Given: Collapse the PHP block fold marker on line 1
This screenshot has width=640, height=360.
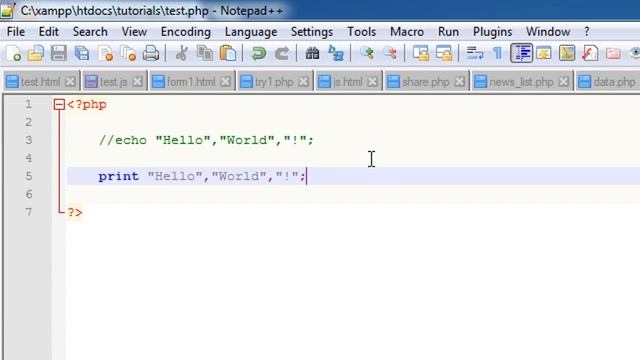Looking at the screenshot, I should click(x=59, y=105).
